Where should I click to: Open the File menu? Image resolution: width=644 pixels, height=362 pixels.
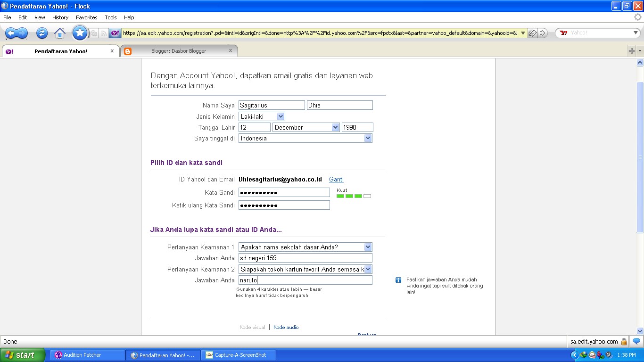click(7, 17)
